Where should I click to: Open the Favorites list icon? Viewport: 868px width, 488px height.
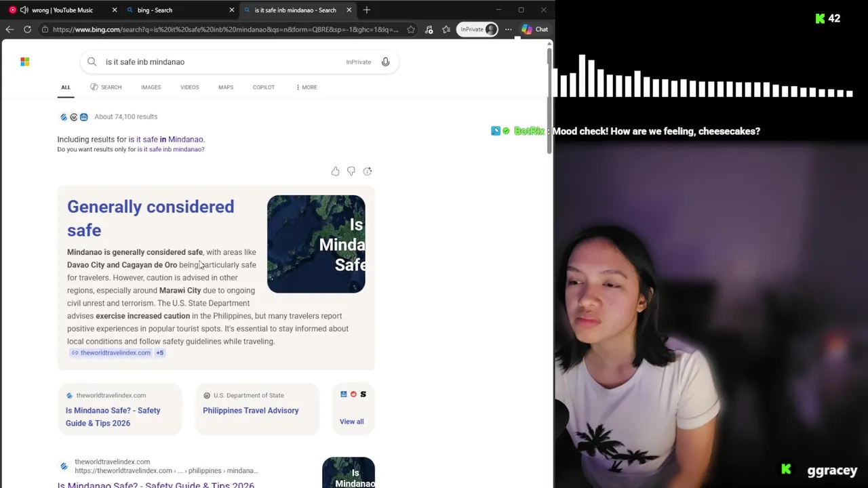446,29
